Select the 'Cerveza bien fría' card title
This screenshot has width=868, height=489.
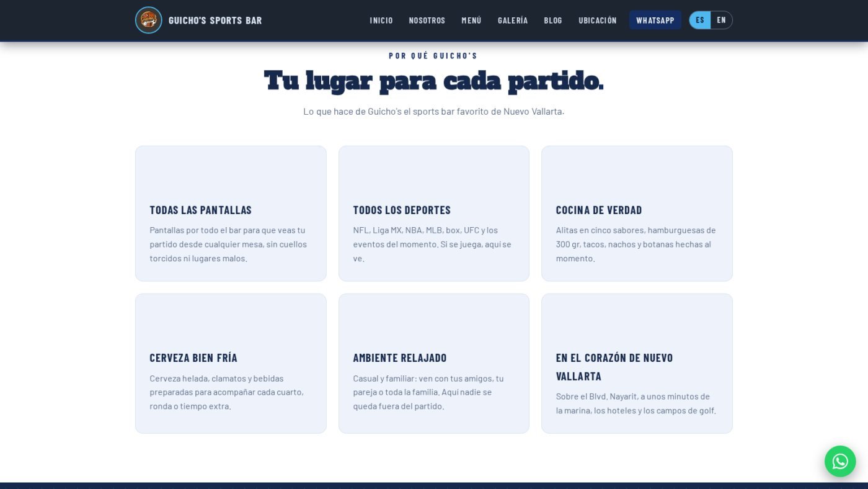click(193, 357)
